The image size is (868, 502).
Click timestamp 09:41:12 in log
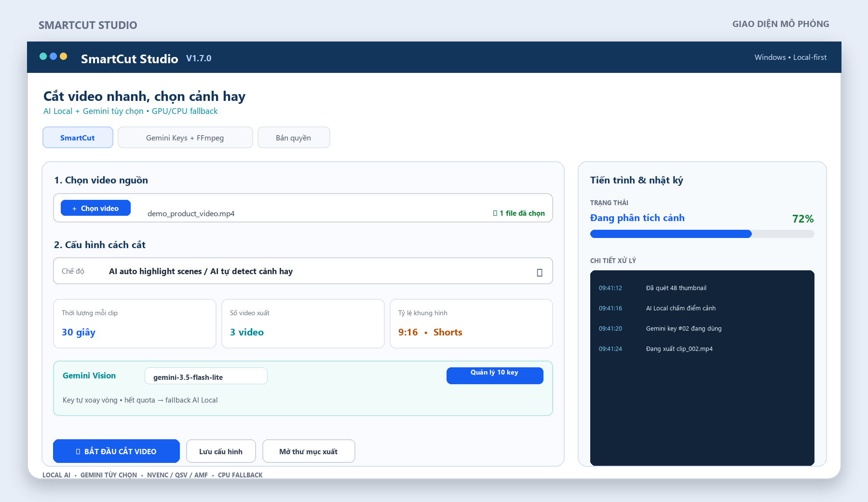[610, 288]
